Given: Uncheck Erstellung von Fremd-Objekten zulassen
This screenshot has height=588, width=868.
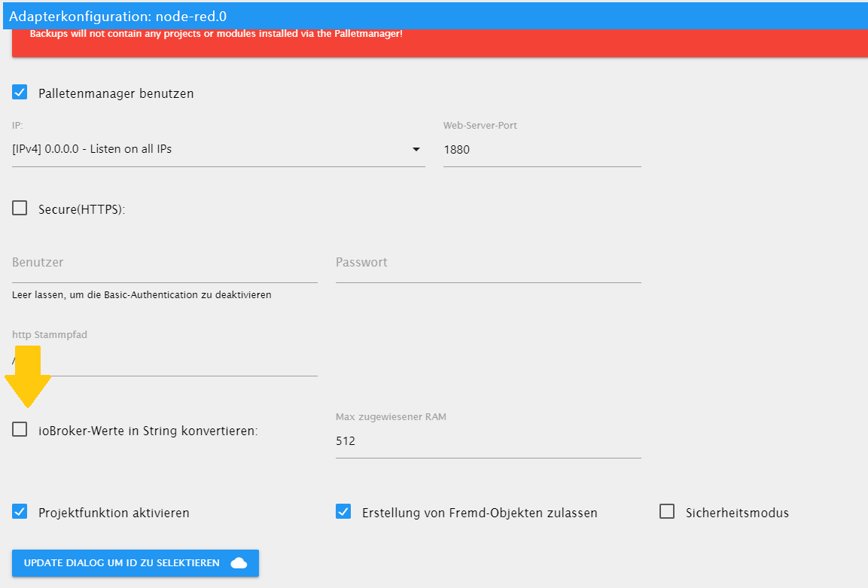Looking at the screenshot, I should coord(343,512).
